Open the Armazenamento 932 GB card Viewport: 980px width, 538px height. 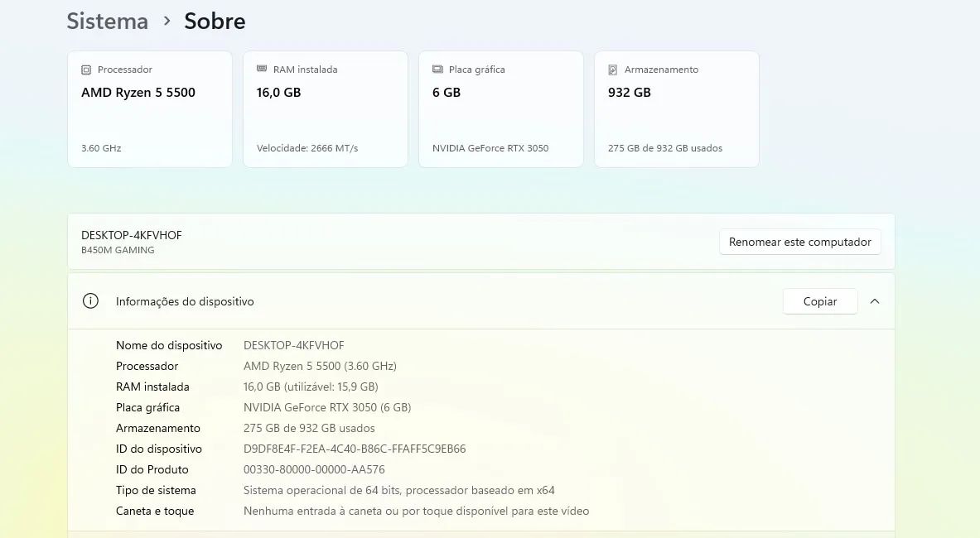point(677,109)
